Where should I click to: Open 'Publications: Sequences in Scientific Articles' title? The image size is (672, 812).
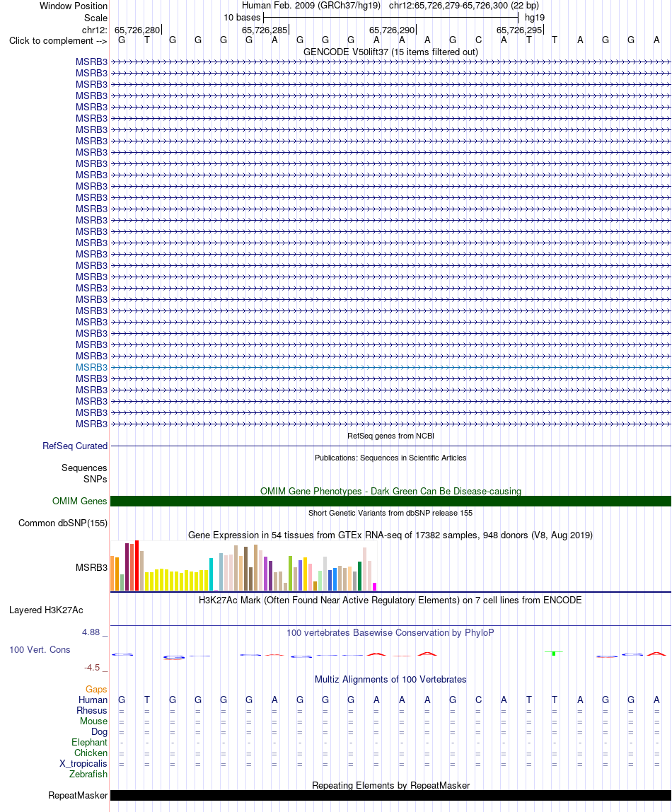(x=390, y=458)
